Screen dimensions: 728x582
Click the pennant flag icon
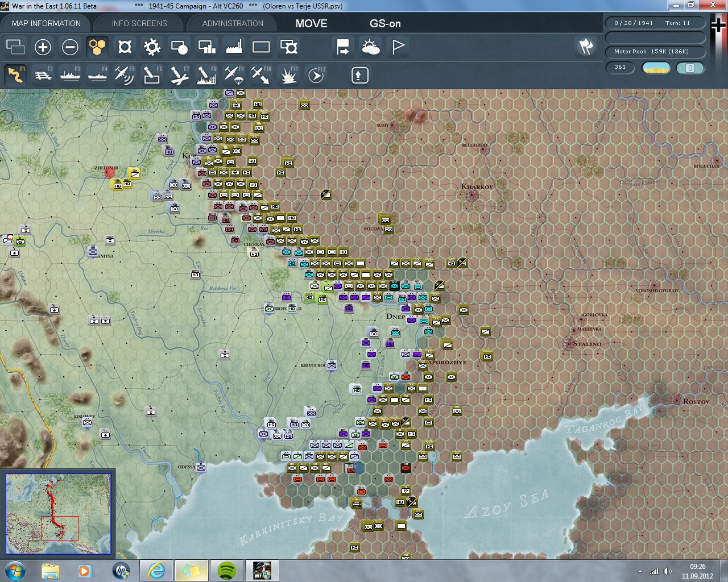coord(398,47)
